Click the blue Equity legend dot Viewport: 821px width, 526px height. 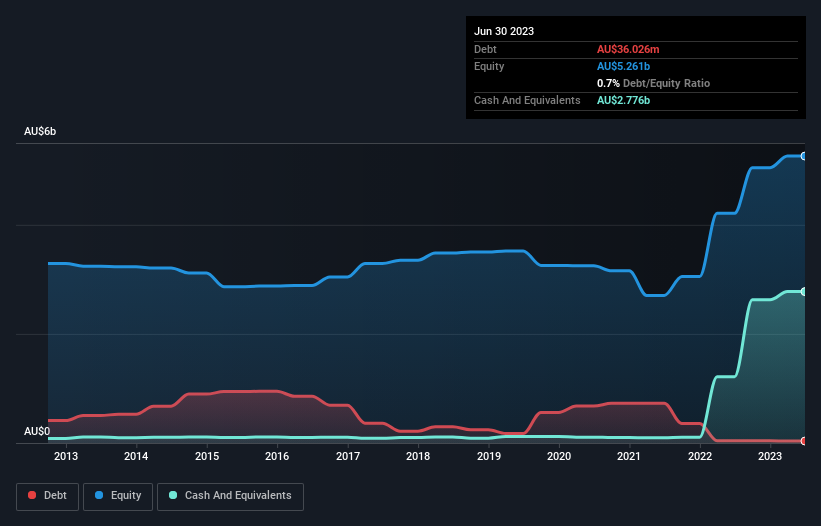click(99, 495)
